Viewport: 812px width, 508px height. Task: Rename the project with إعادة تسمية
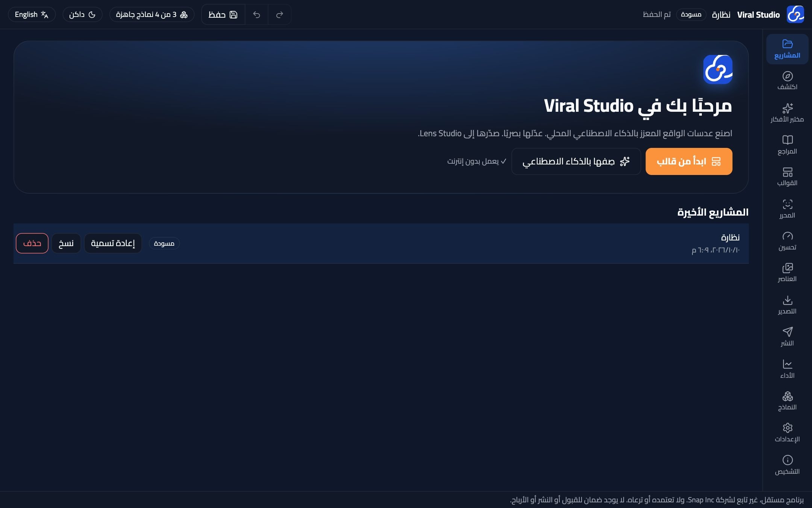point(113,243)
